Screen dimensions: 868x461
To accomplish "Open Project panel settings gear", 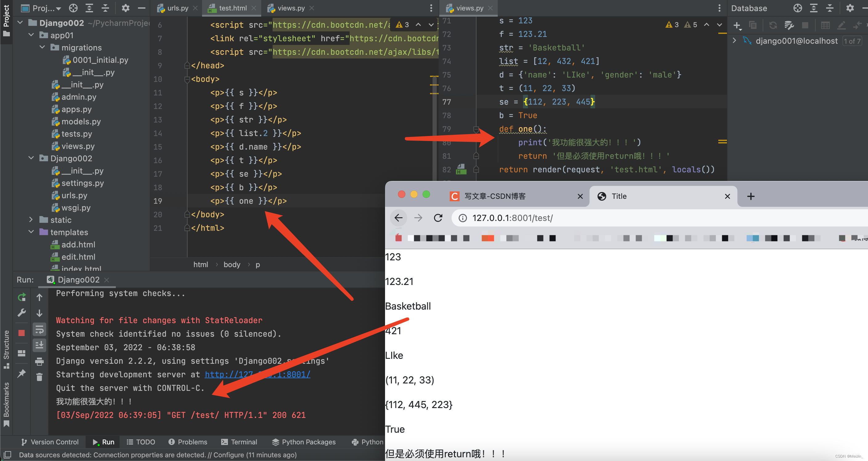I will (125, 8).
